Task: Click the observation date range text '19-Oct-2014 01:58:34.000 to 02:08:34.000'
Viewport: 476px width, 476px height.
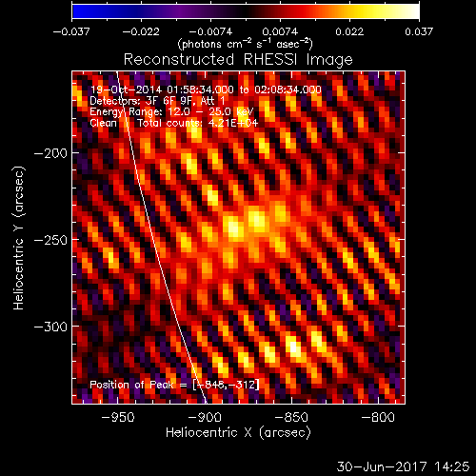Action: pyautogui.click(x=206, y=89)
